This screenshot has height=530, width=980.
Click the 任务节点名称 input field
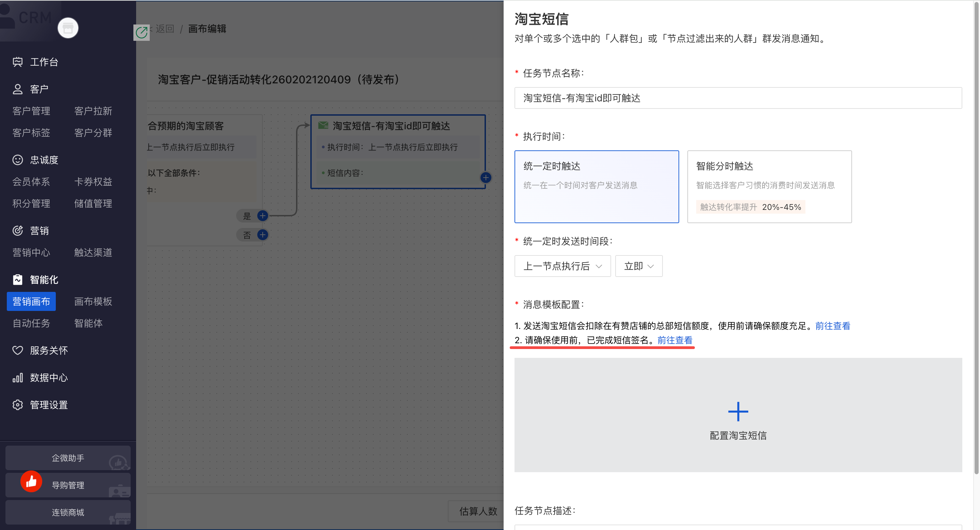[x=738, y=98]
